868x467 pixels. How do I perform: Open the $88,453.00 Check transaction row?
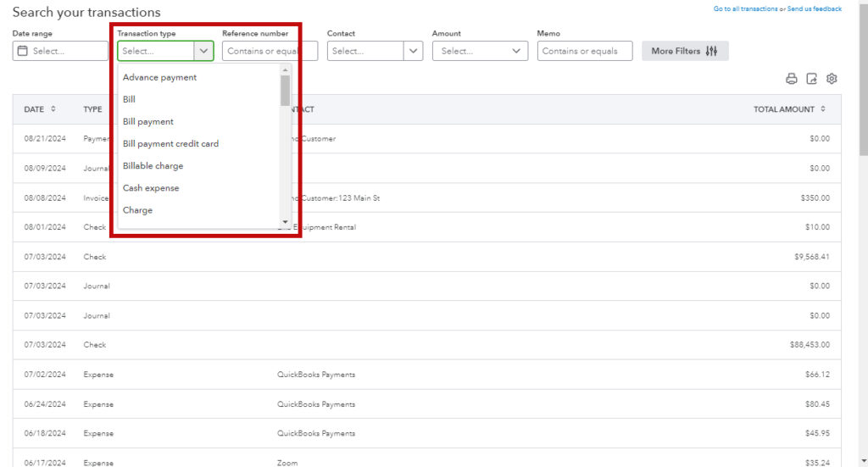pyautogui.click(x=424, y=345)
